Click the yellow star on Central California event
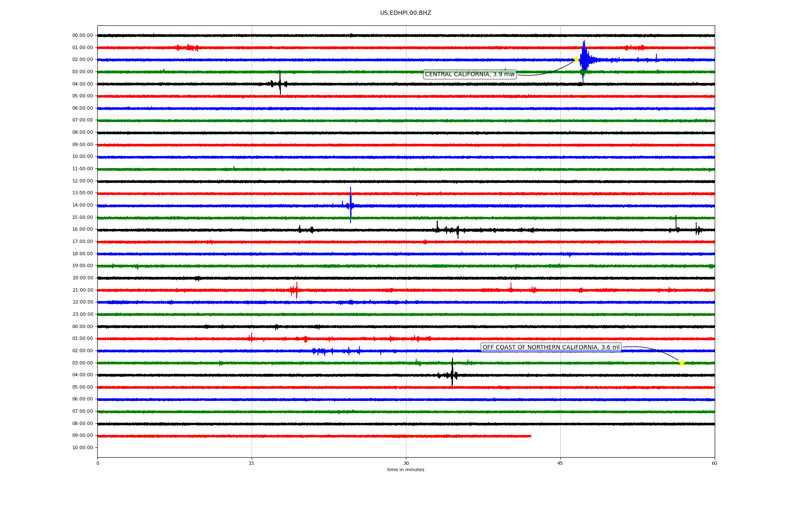The width and height of the screenshot is (812, 508). point(576,60)
